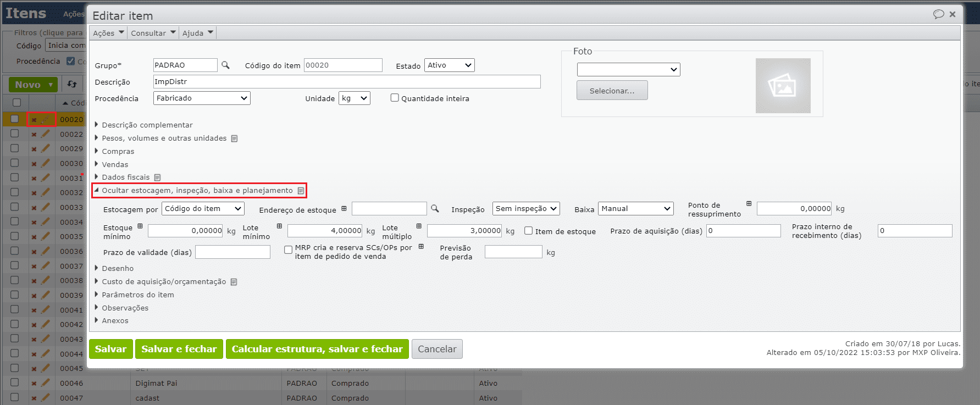The width and height of the screenshot is (980, 405).
Task: Open the Unidade dropdown showing kg
Action: click(355, 98)
